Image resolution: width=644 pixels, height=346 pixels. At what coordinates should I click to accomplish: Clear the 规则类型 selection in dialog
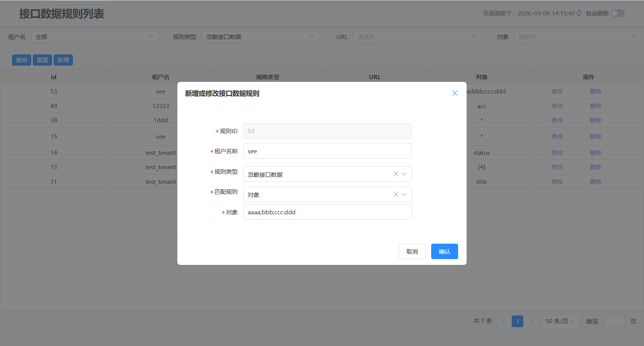coord(396,174)
